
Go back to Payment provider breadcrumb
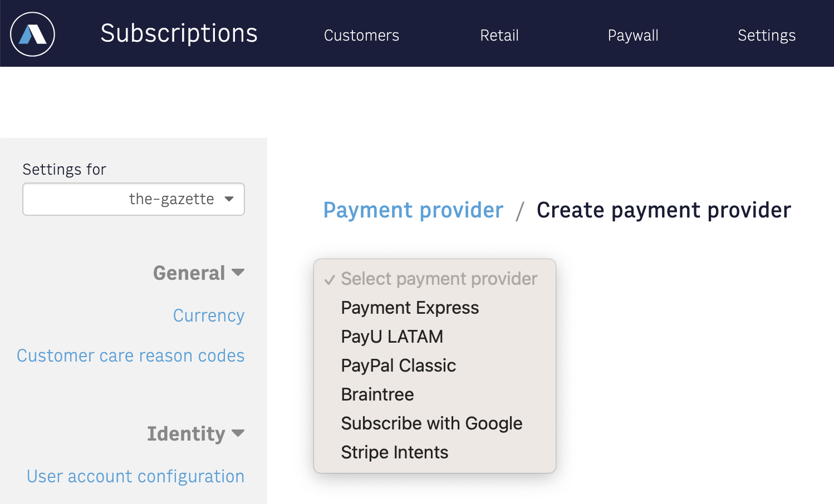click(x=413, y=210)
